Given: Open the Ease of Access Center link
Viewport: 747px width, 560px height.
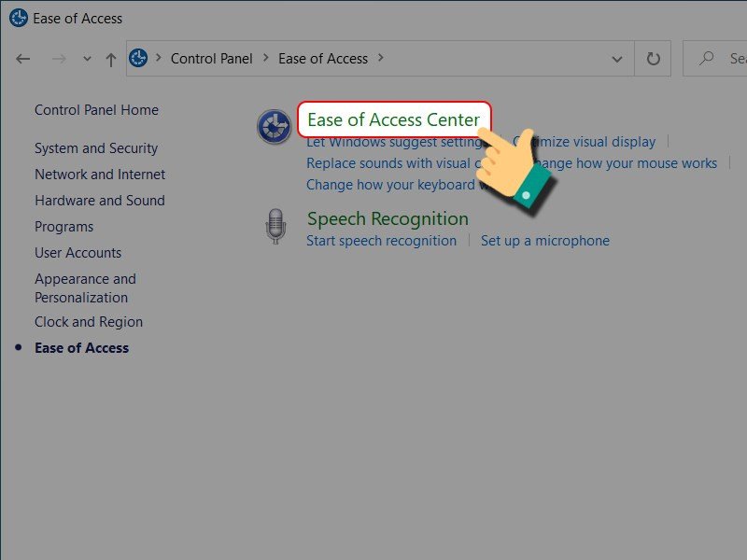Looking at the screenshot, I should [393, 119].
